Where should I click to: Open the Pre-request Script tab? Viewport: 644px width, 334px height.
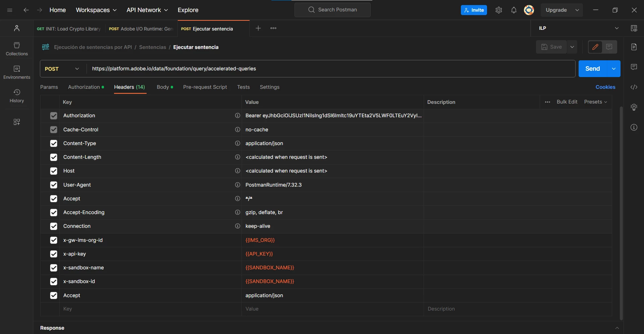pos(205,87)
